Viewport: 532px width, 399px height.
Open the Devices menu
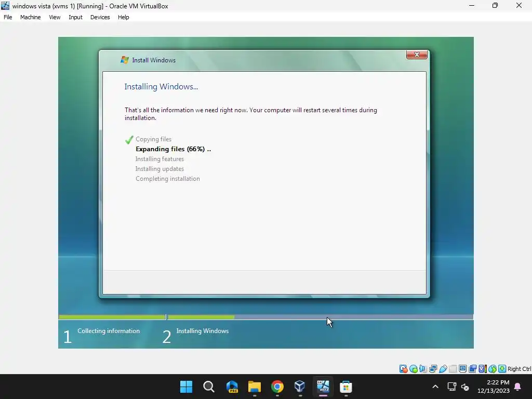(100, 17)
